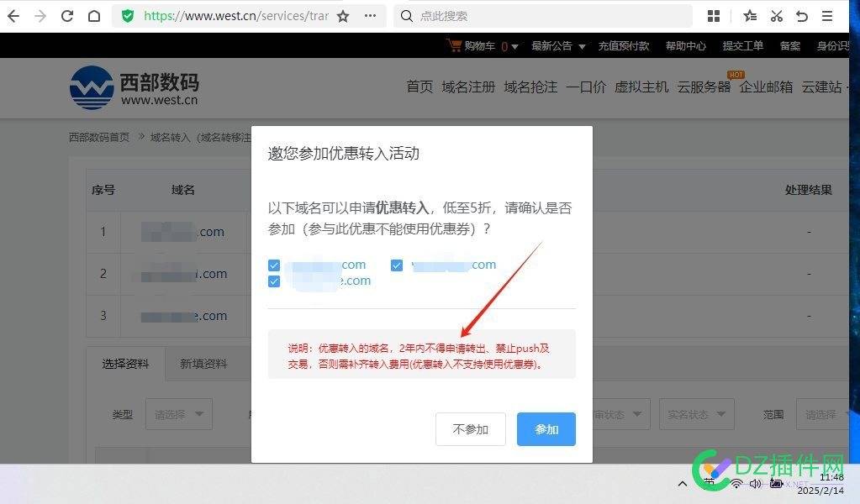Screen dimensions: 860x504
Task: Click the shopping cart icon
Action: click(455, 45)
